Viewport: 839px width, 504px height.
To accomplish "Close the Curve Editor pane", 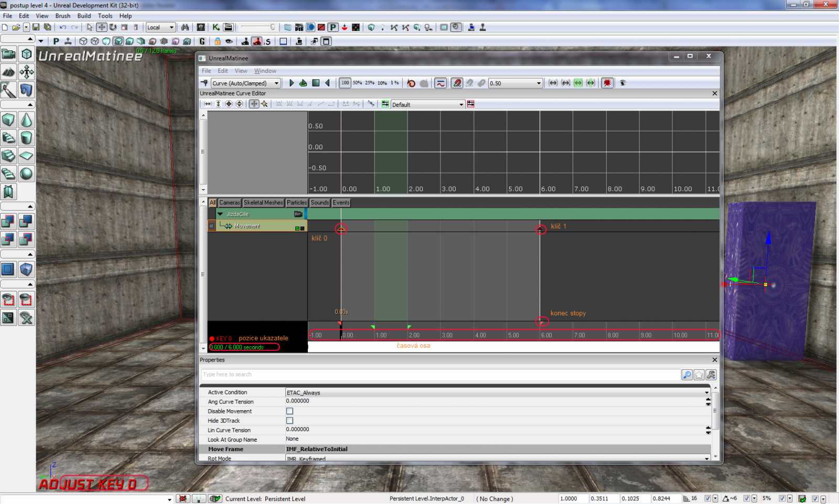I will click(714, 93).
